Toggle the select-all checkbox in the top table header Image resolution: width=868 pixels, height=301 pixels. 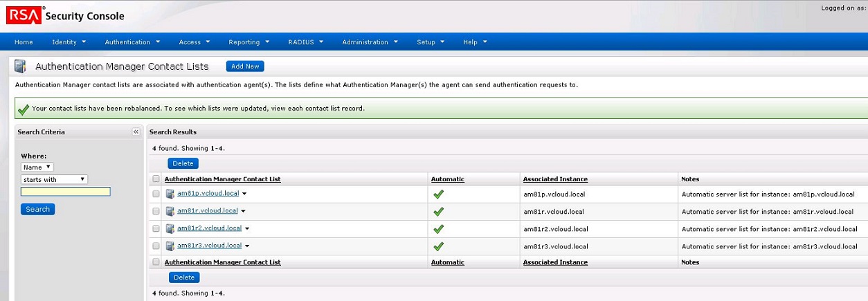[x=156, y=179]
